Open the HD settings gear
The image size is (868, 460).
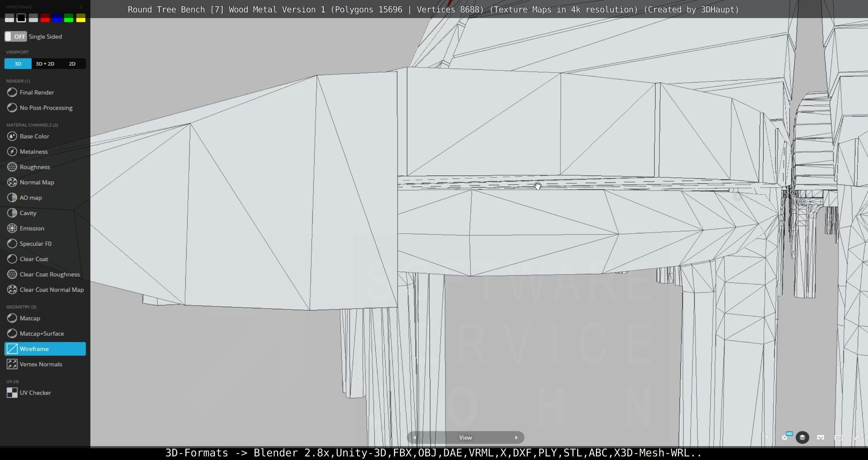click(785, 437)
